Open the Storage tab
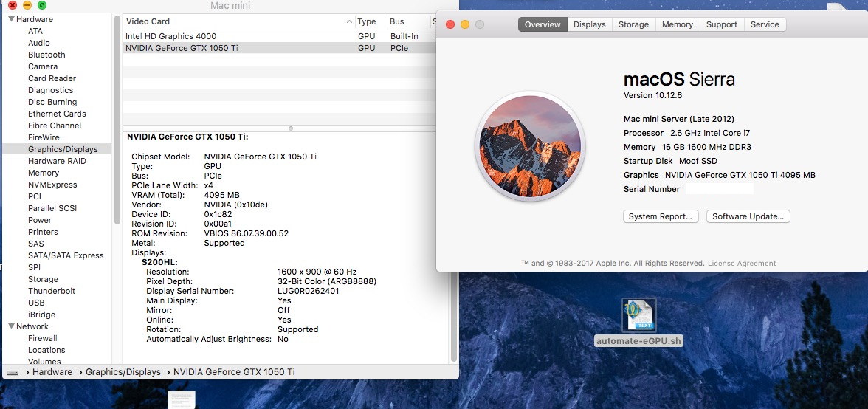The height and width of the screenshot is (409, 868). pos(633,24)
